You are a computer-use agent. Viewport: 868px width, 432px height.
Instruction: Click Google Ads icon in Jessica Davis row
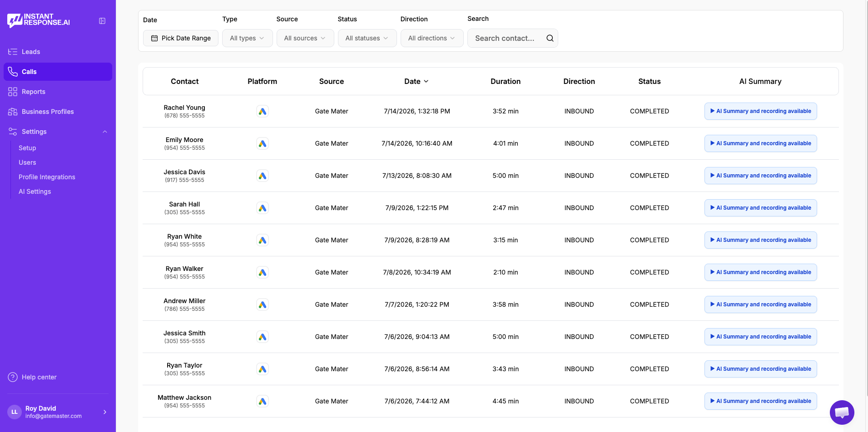pos(263,176)
